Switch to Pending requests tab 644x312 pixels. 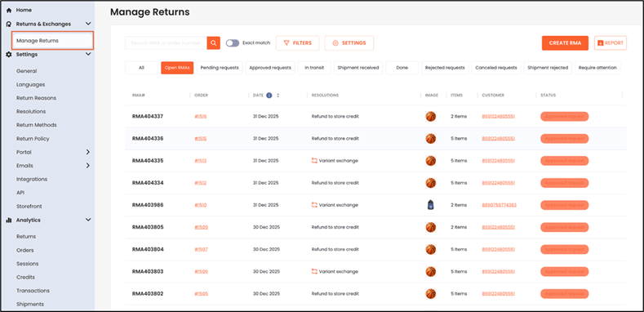220,68
